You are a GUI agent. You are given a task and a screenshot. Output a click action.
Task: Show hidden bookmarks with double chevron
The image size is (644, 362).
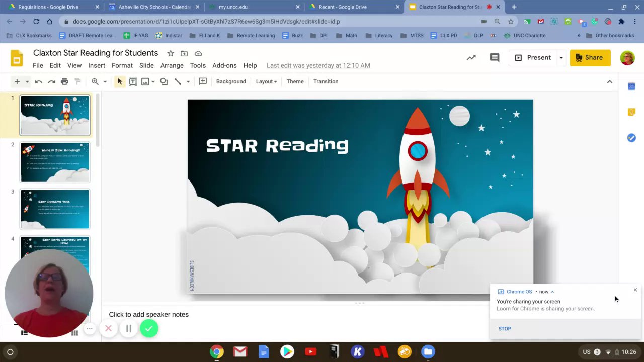(579, 36)
